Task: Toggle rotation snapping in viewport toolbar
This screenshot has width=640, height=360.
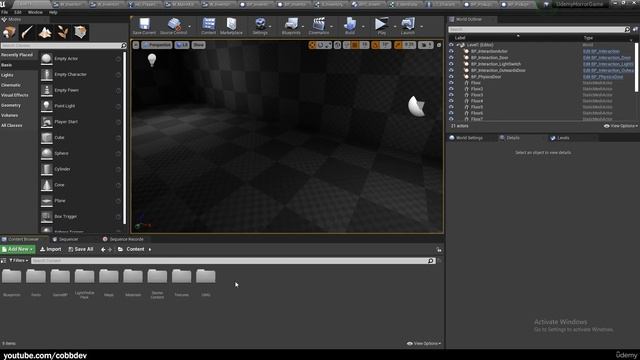Action: point(376,45)
